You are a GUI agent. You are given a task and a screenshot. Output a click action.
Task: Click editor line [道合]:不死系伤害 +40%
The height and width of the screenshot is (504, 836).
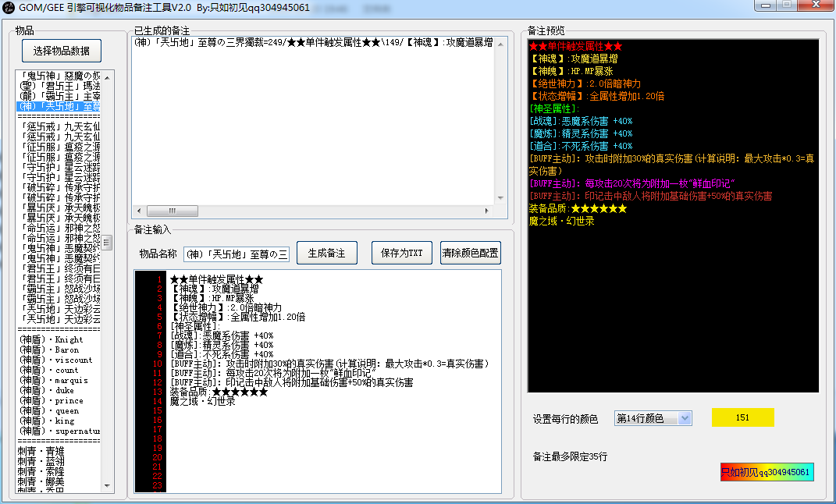tap(222, 354)
